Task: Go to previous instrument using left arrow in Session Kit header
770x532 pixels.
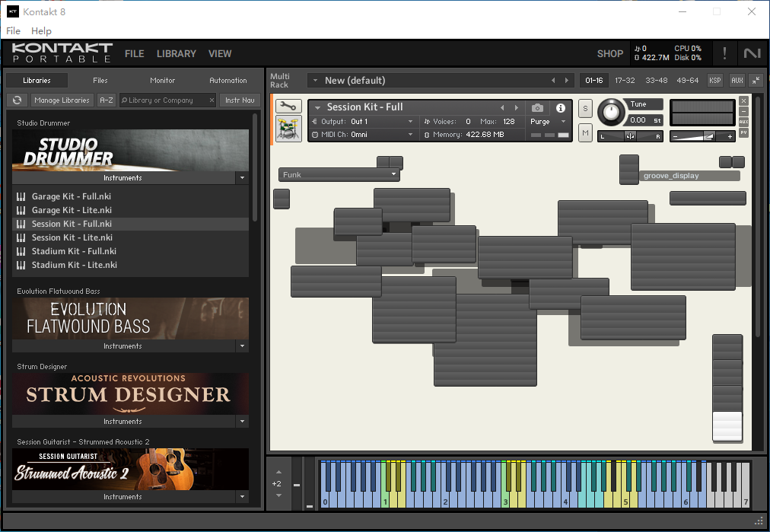Action: tap(502, 107)
